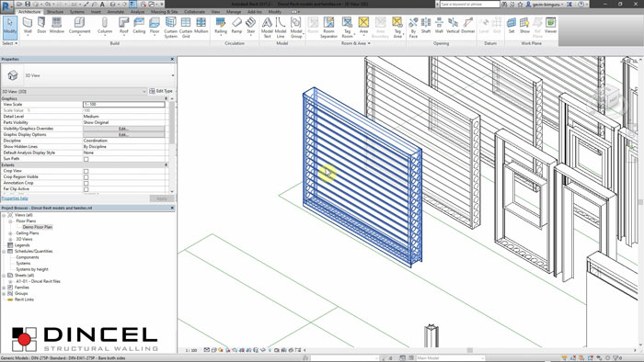Image resolution: width=644 pixels, height=362 pixels.
Task: Click Edit for Graphic Display Options
Action: pos(123,134)
